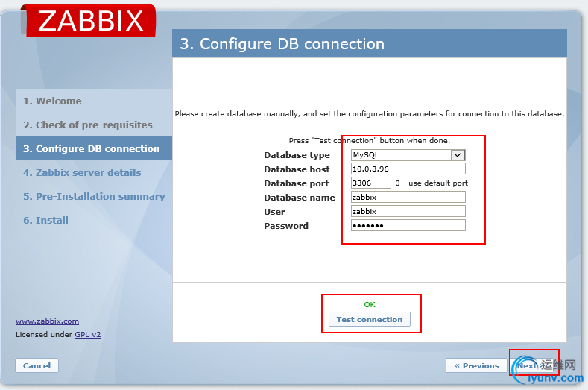Click the 'Database name' label
Viewport: 588px width, 390px height.
(x=300, y=198)
